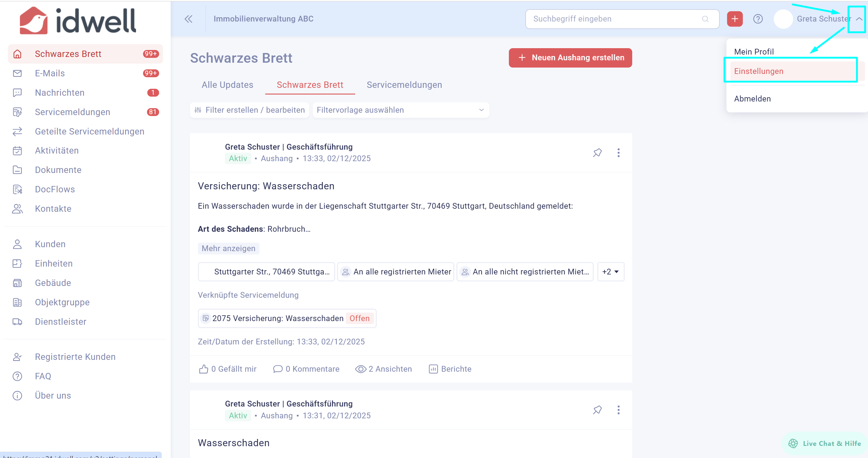Open the help question mark icon

[x=758, y=19]
